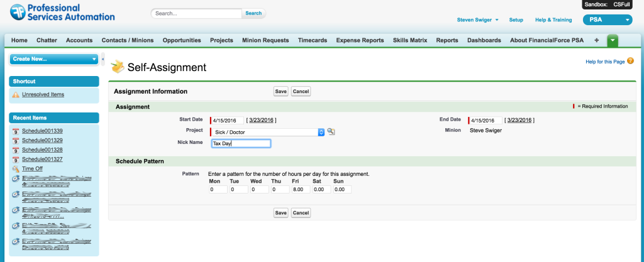Open the Time Off recent item
The height and width of the screenshot is (262, 644).
point(33,168)
